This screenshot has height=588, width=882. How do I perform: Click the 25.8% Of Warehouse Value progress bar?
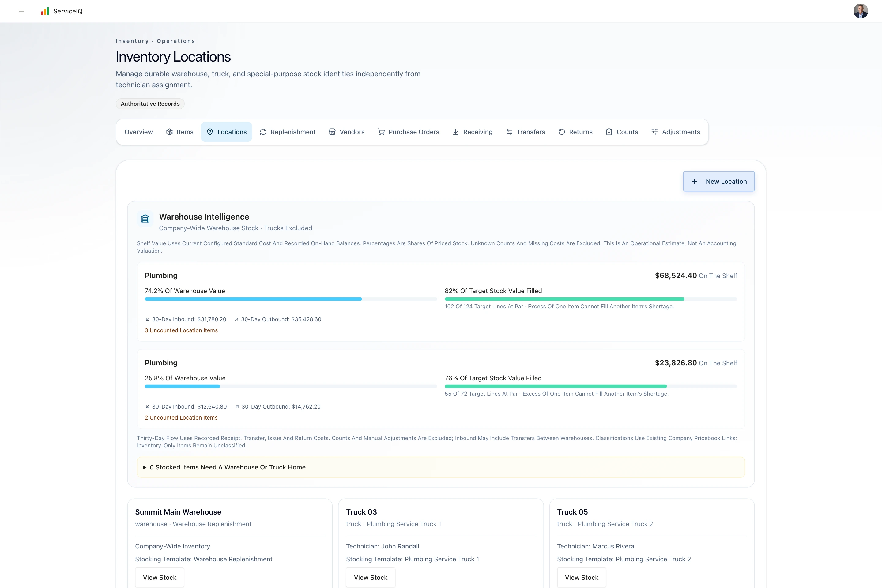pyautogui.click(x=291, y=386)
